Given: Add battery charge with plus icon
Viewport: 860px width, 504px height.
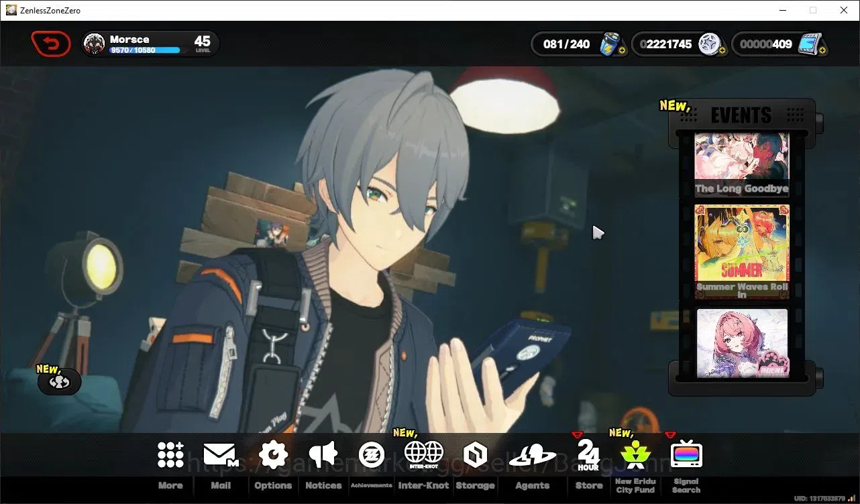Looking at the screenshot, I should point(622,50).
